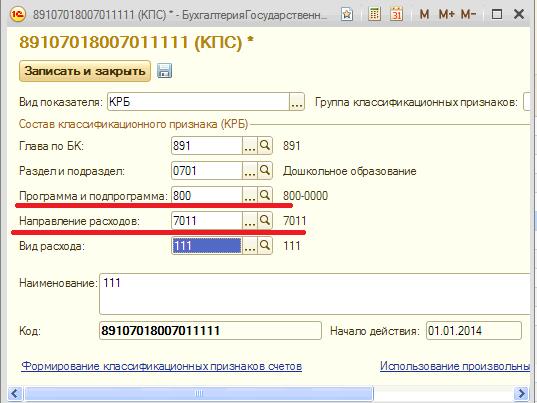The image size is (537, 403).
Task: Click the 1C application logo icon
Action: point(17,14)
